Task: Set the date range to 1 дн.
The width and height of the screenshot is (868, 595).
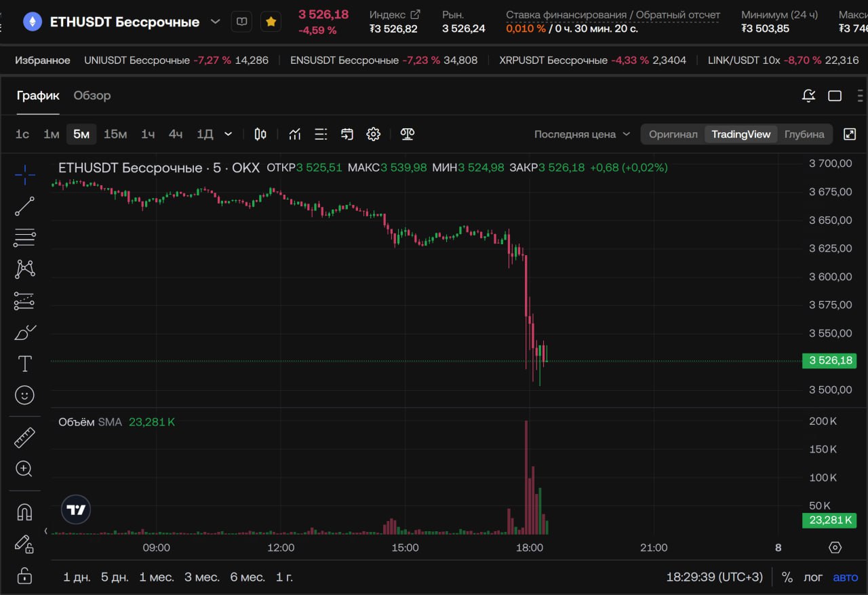Action: point(77,577)
